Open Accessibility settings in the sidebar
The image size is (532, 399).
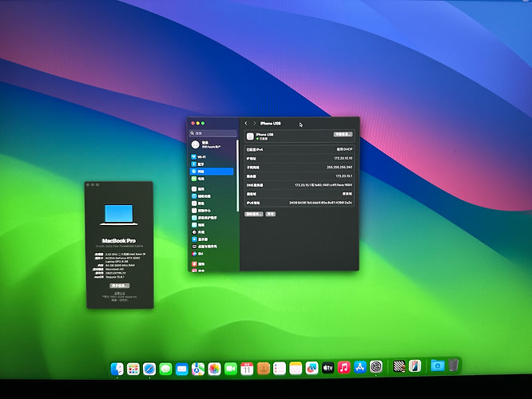coord(212,196)
